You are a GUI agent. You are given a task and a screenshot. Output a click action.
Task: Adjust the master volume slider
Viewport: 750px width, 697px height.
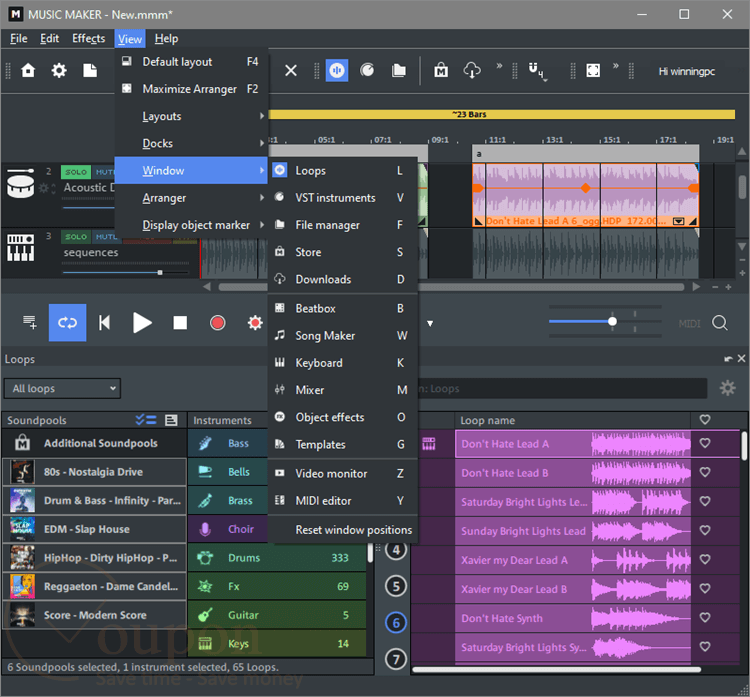(x=612, y=321)
